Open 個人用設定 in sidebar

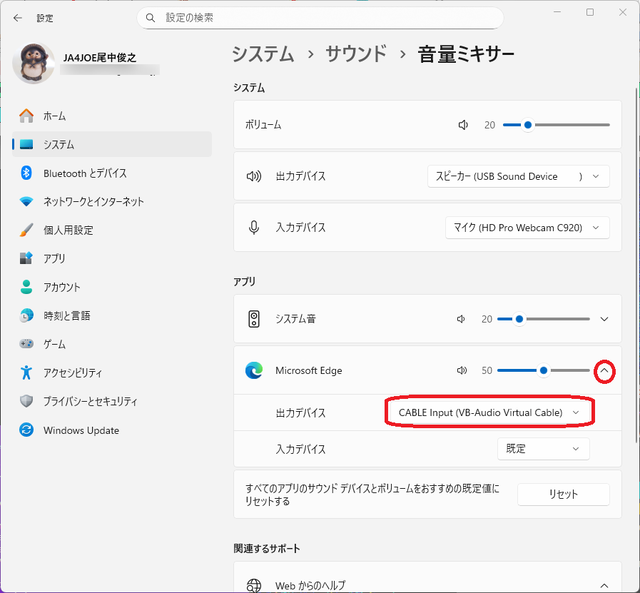112,230
